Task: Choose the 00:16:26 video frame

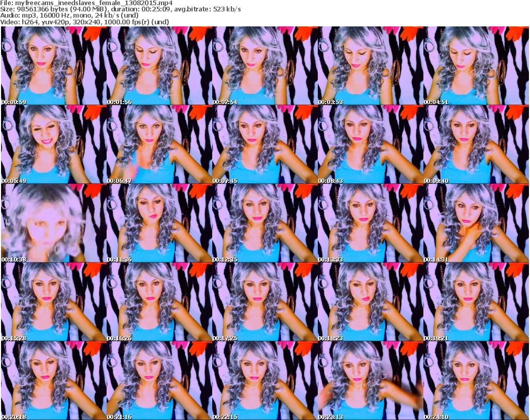Action: tap(159, 302)
